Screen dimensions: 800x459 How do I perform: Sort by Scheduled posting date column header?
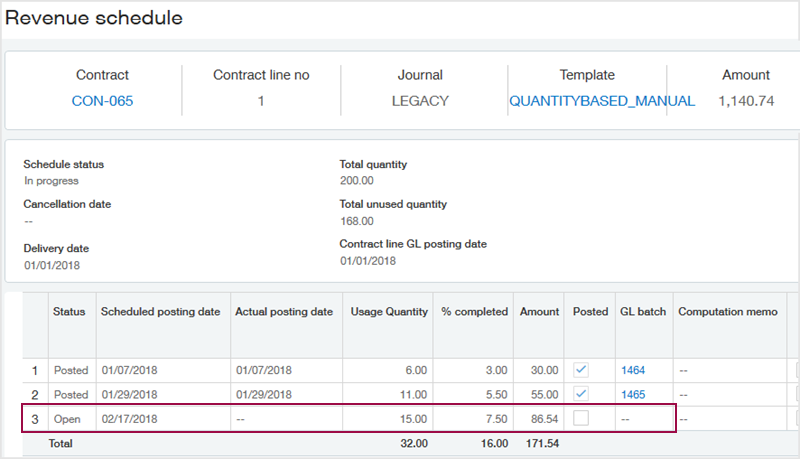[x=160, y=312]
